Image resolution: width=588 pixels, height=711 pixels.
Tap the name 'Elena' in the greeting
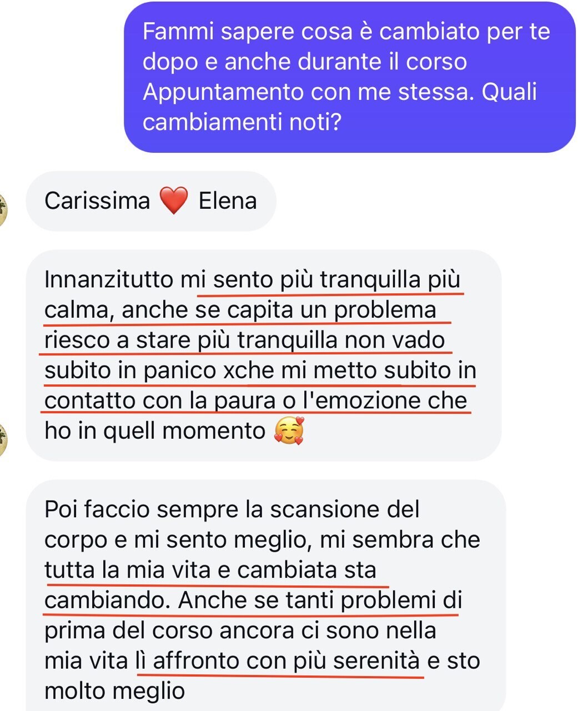click(x=228, y=201)
